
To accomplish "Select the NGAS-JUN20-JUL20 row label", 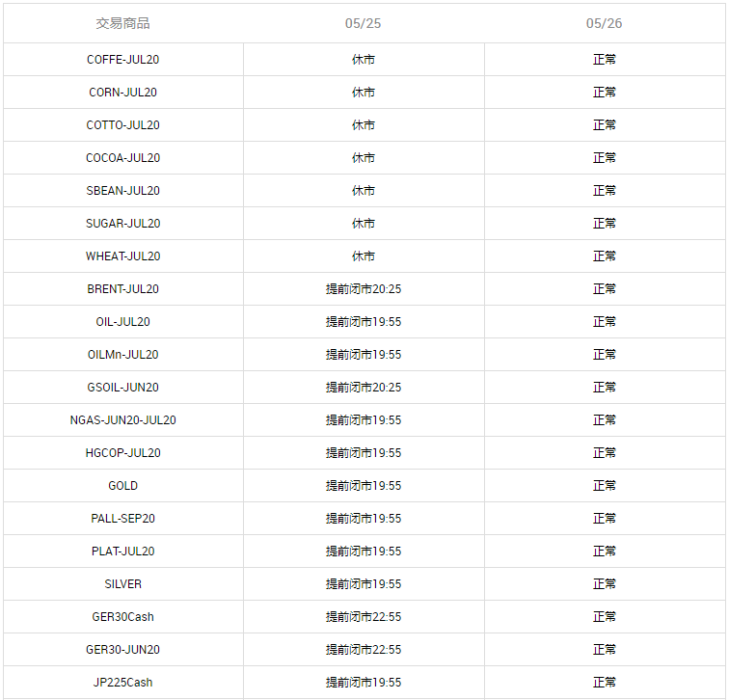I will 122,420.
